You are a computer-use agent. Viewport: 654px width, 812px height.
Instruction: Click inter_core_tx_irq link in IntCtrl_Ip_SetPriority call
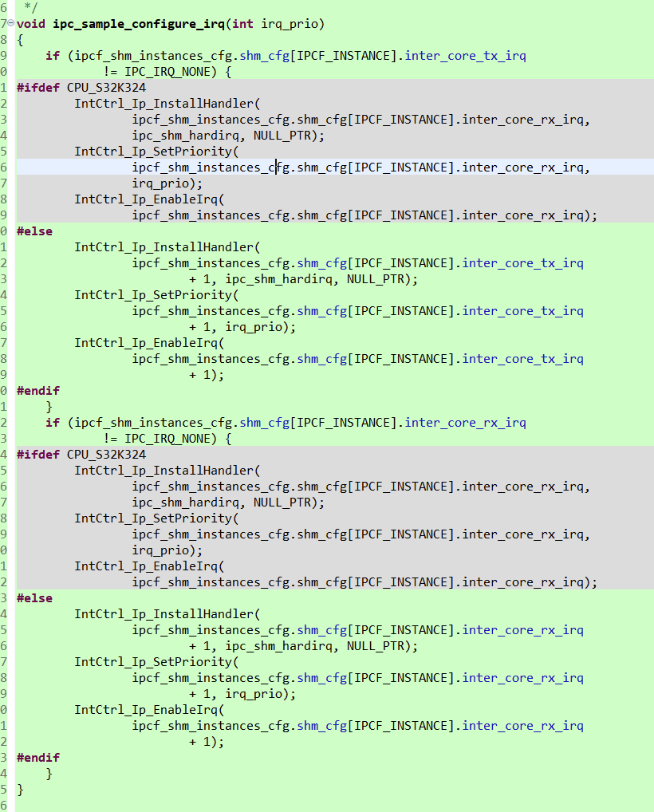point(522,310)
